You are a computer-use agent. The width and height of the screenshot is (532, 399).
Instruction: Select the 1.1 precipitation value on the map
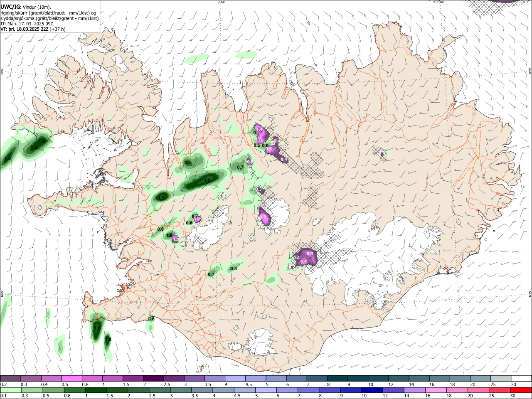(x=188, y=163)
